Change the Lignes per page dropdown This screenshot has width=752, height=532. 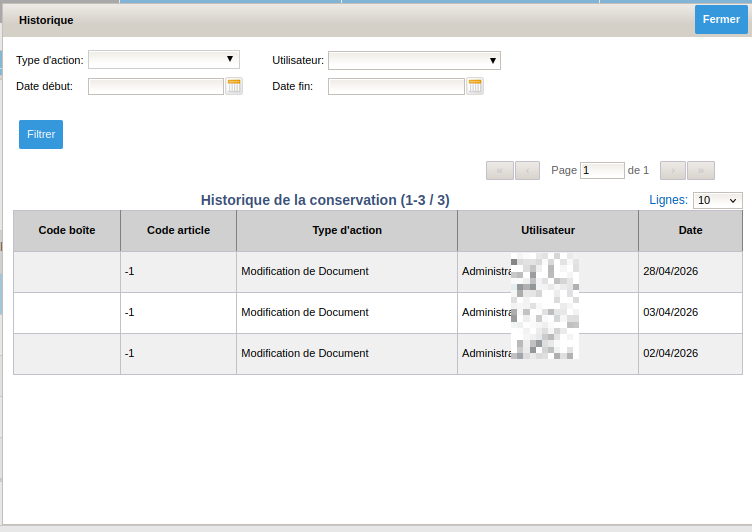point(717,201)
